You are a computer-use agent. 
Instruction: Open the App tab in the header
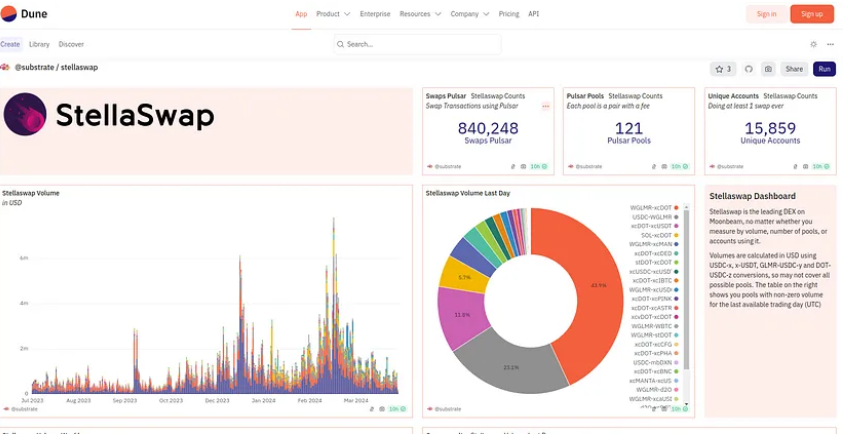pos(301,14)
